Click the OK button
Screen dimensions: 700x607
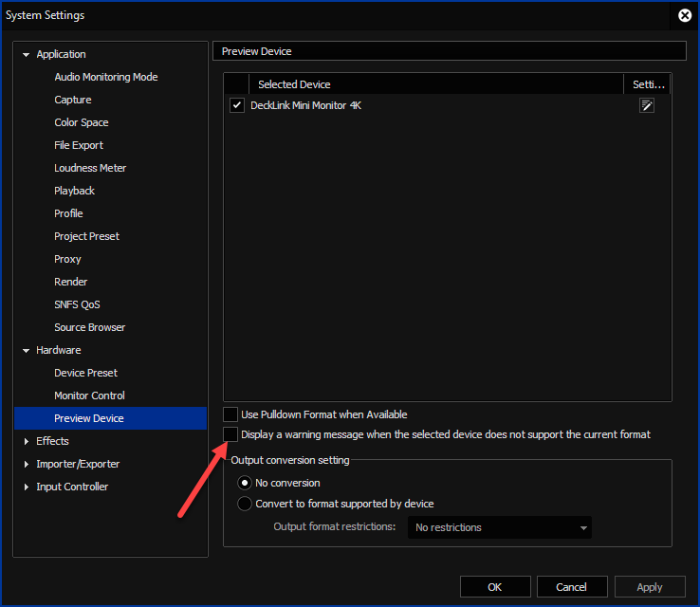[494, 587]
